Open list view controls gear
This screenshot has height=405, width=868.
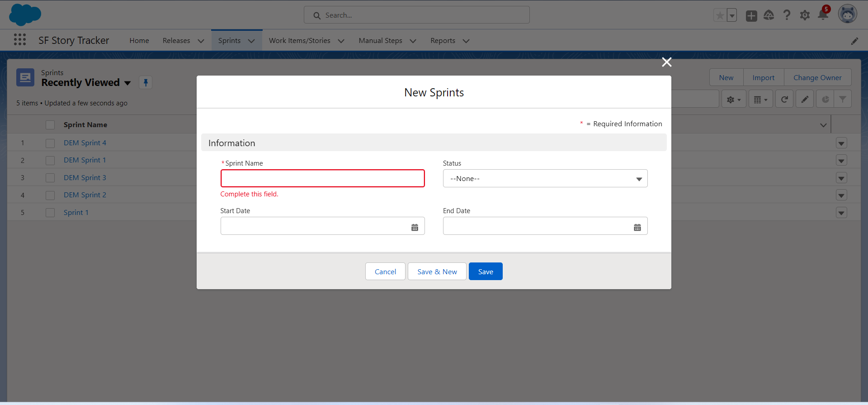(734, 99)
